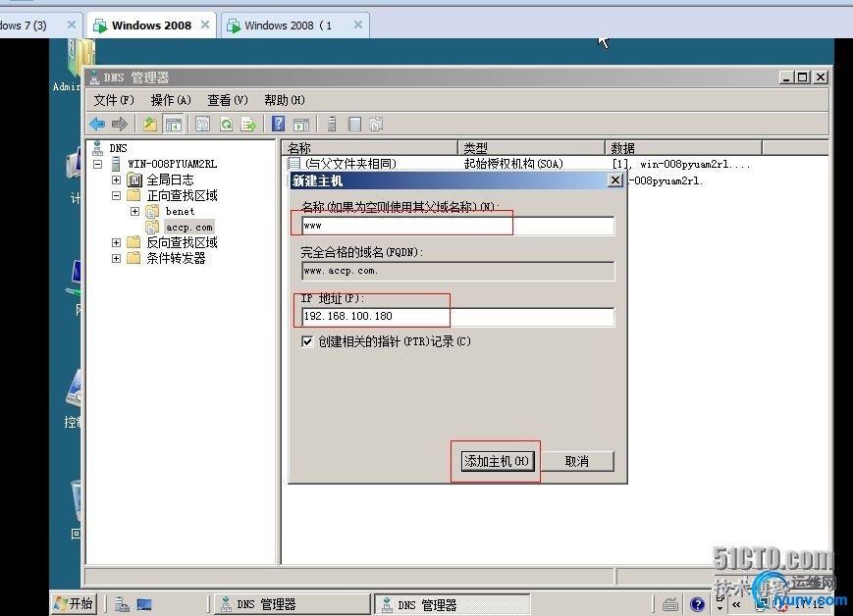Expand the 条件转发器 tree node
The image size is (853, 616).
point(116,258)
